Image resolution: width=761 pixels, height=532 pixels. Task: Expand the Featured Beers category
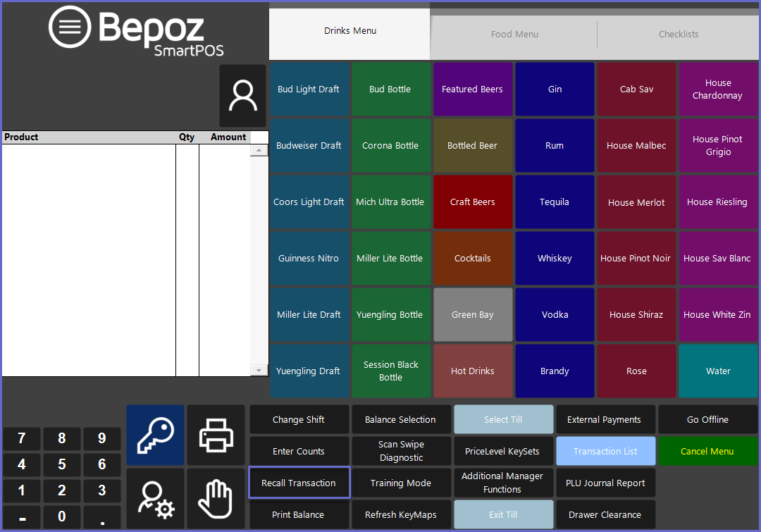pos(473,89)
